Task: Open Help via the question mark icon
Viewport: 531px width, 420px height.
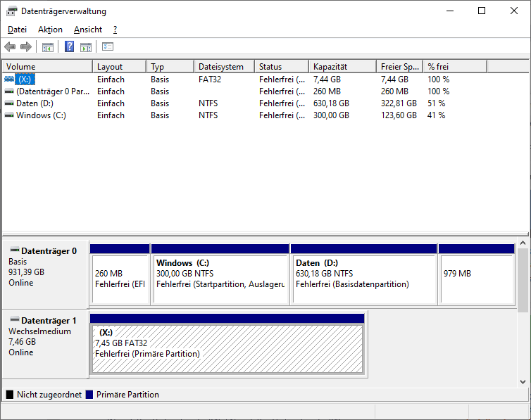Action: [x=70, y=46]
